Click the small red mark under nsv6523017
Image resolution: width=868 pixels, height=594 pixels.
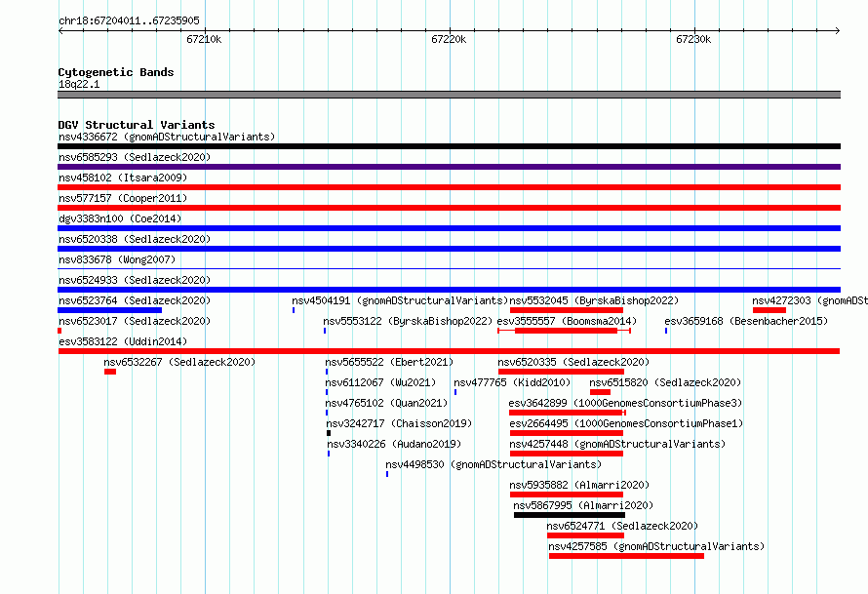click(x=59, y=331)
